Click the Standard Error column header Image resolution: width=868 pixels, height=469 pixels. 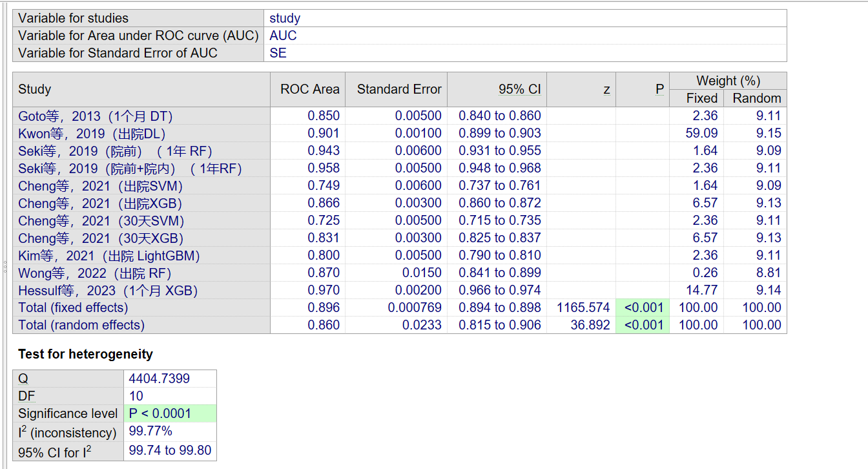(398, 89)
